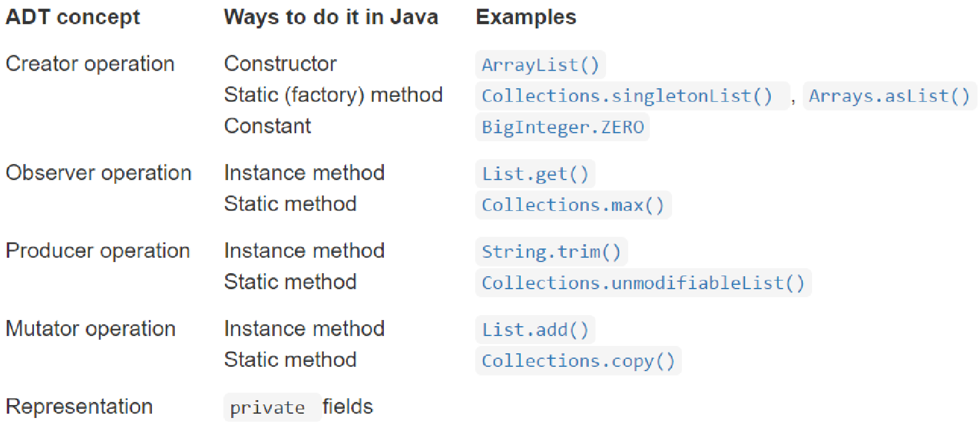Select the Producer operation row label
Screen dimensions: 980x426
[98, 250]
